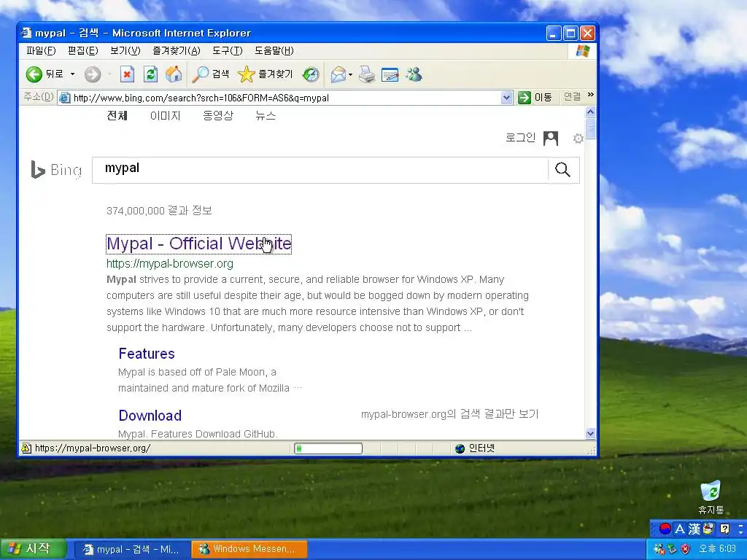Expand the Mail button dropdown arrow
747x560 pixels.
(351, 75)
